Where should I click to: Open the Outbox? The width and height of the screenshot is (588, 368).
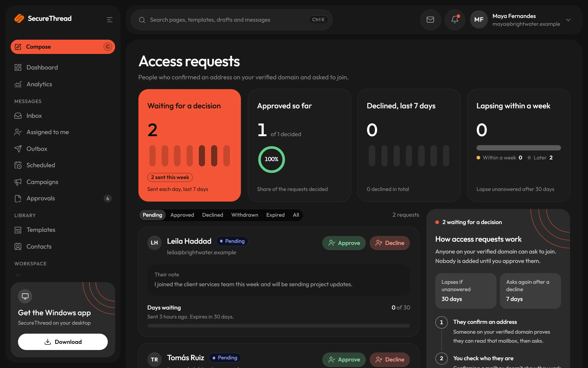click(x=63, y=149)
